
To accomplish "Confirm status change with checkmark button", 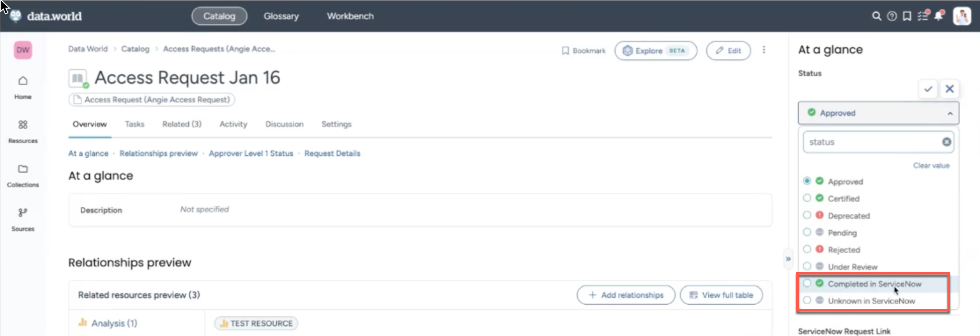I will pos(928,89).
